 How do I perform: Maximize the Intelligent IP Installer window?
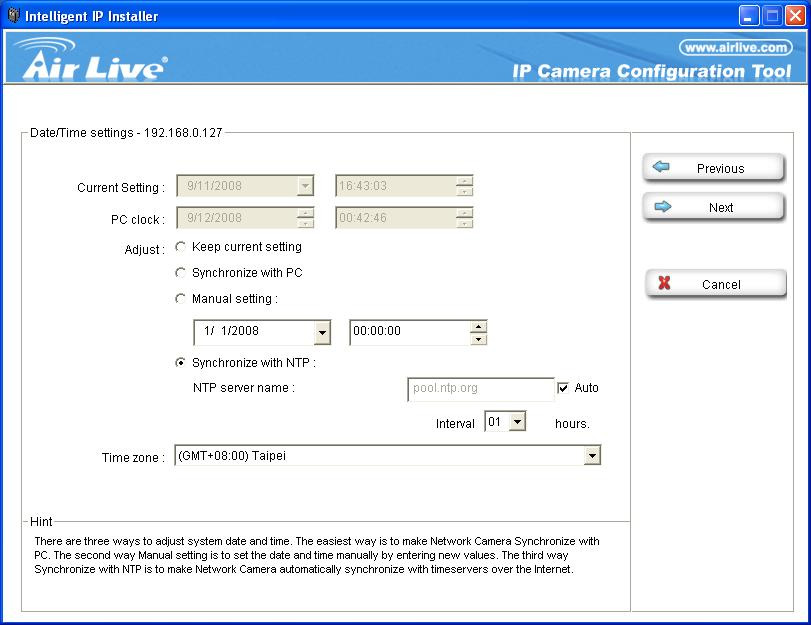[x=772, y=16]
